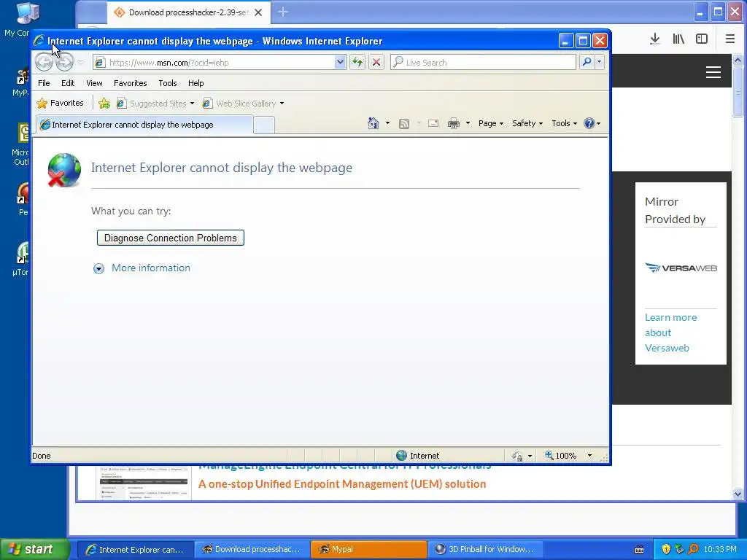Open the Print dropdown arrow
This screenshot has width=747, height=560.
tap(468, 123)
